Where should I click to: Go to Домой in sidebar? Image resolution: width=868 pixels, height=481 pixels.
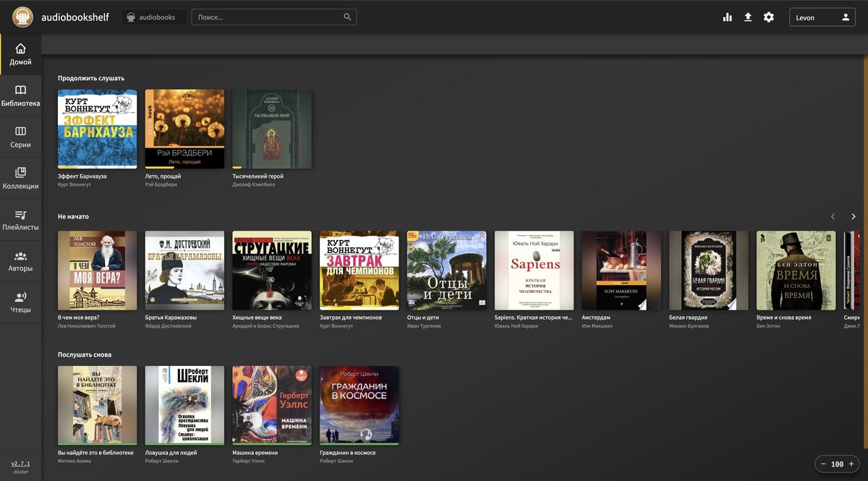click(20, 54)
